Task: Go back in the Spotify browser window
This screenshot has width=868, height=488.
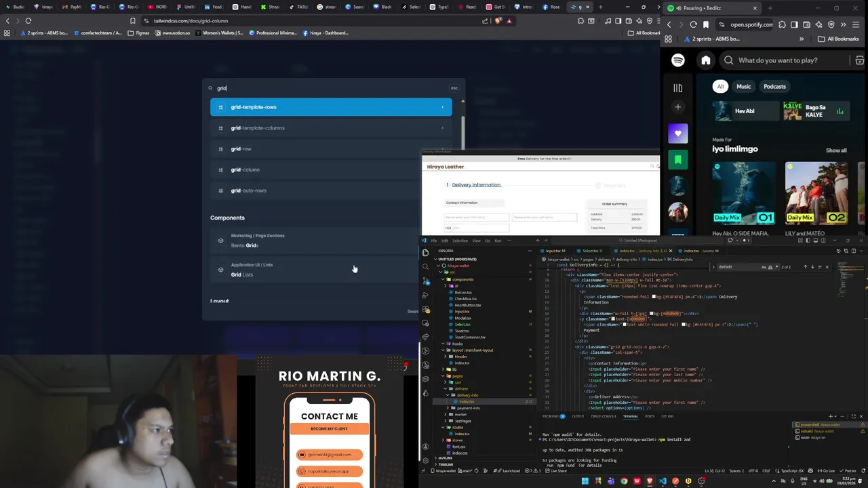Action: (669, 24)
